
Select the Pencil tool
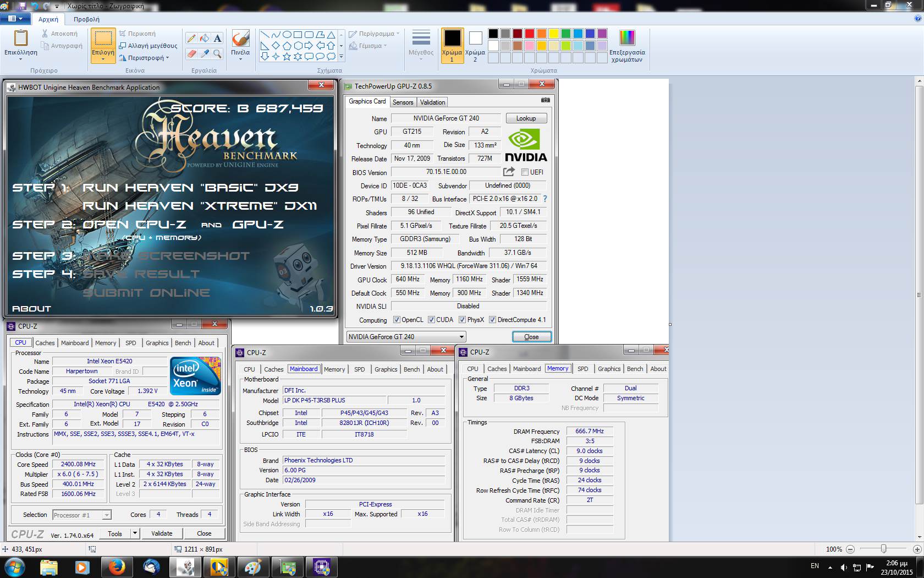point(191,38)
